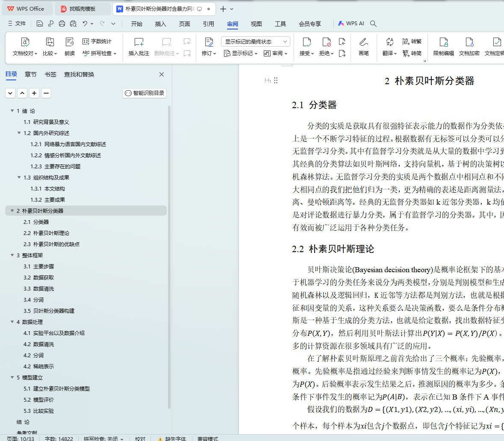Open the 翻译 translate tool

(x=389, y=47)
